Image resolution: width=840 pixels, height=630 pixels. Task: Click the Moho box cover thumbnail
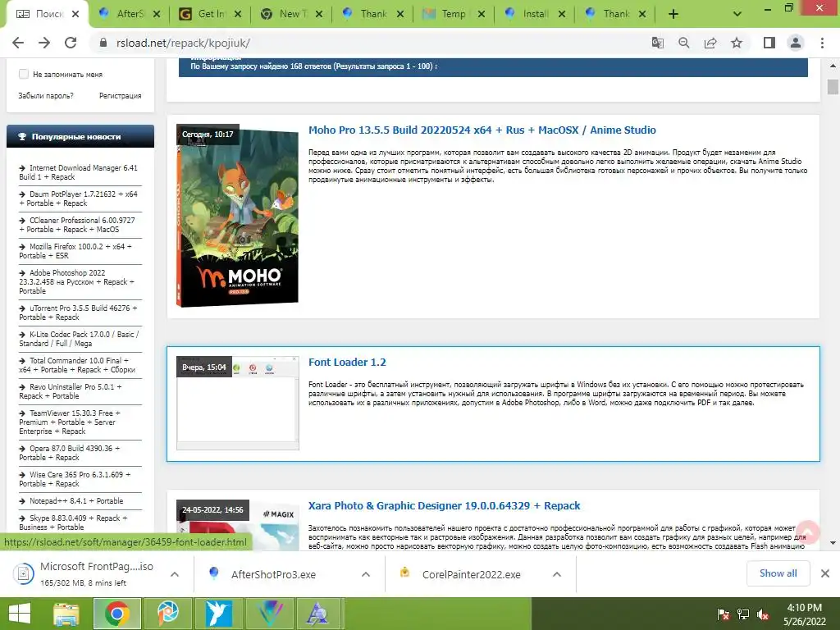(237, 216)
